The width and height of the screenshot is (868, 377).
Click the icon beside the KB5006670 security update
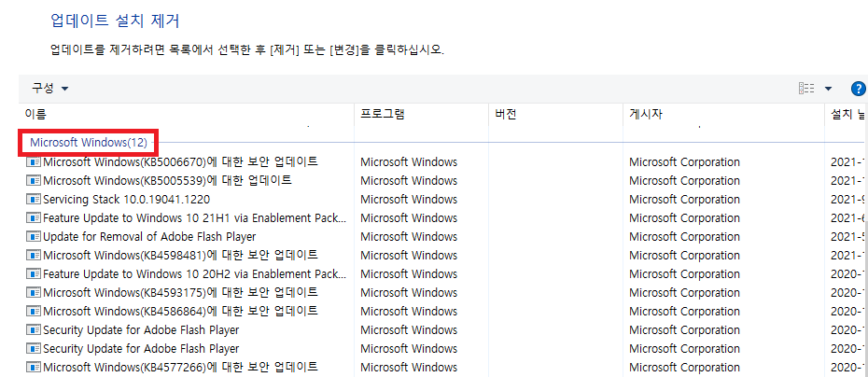pyautogui.click(x=34, y=162)
